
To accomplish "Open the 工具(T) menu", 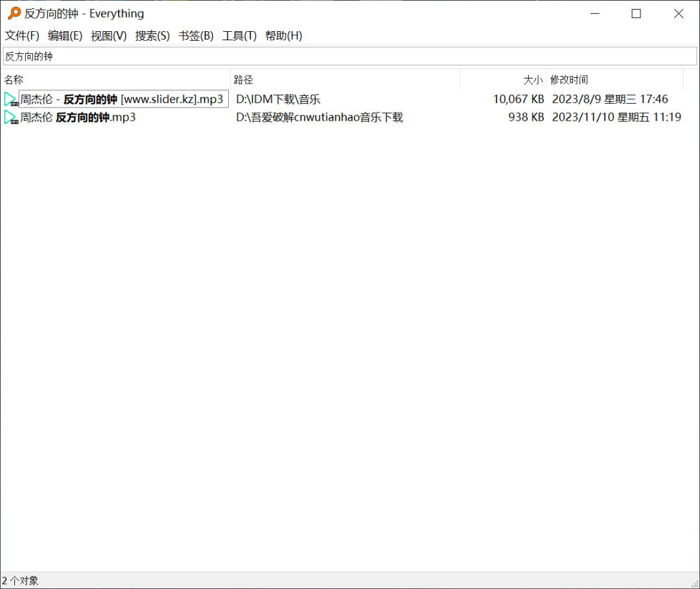I will pos(239,36).
